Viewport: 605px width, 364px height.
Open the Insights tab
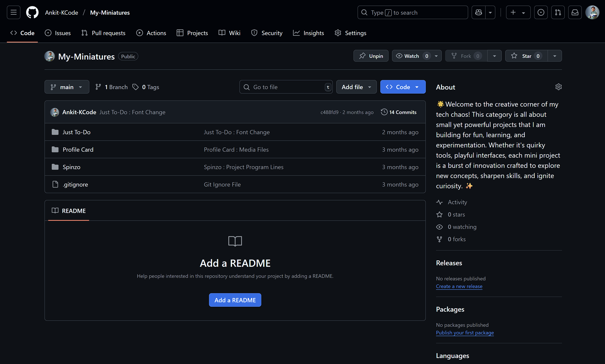click(x=308, y=33)
